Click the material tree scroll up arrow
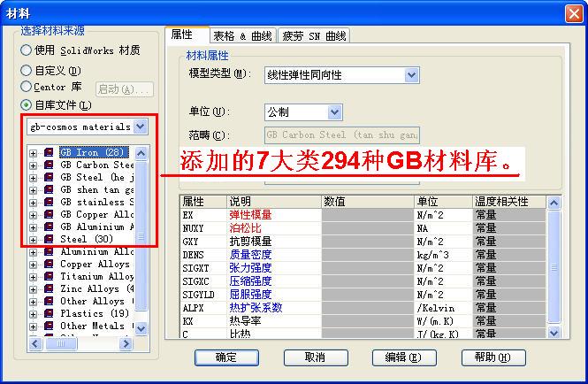588x384 pixels. click(x=141, y=153)
